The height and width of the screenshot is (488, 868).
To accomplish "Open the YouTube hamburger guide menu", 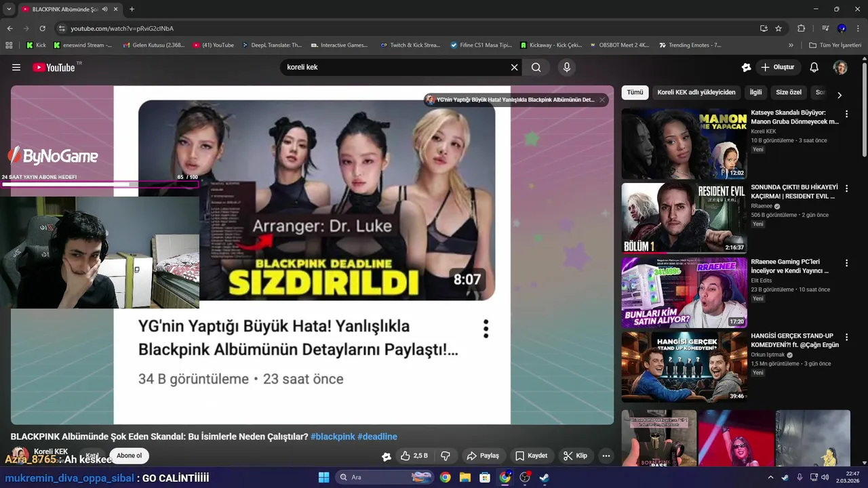I will pos(16,67).
